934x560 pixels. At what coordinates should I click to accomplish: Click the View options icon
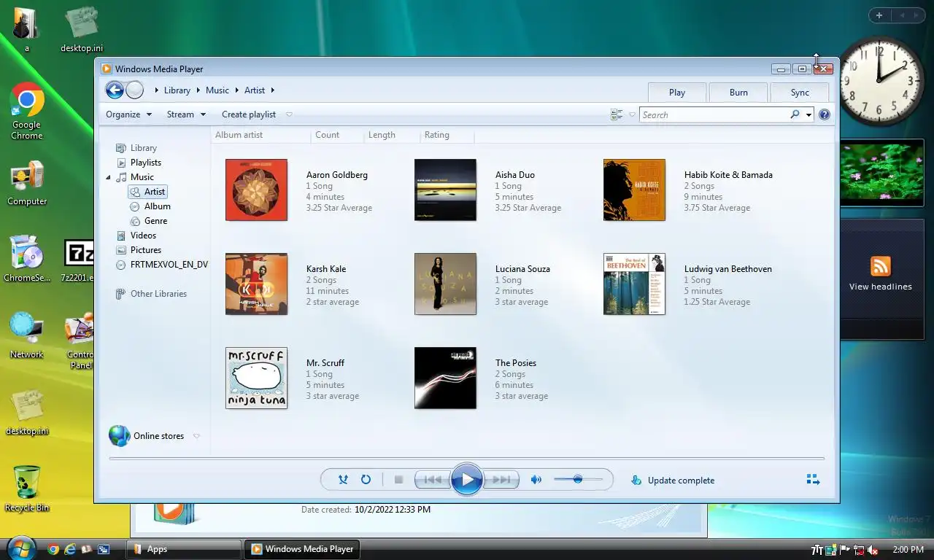click(x=617, y=114)
